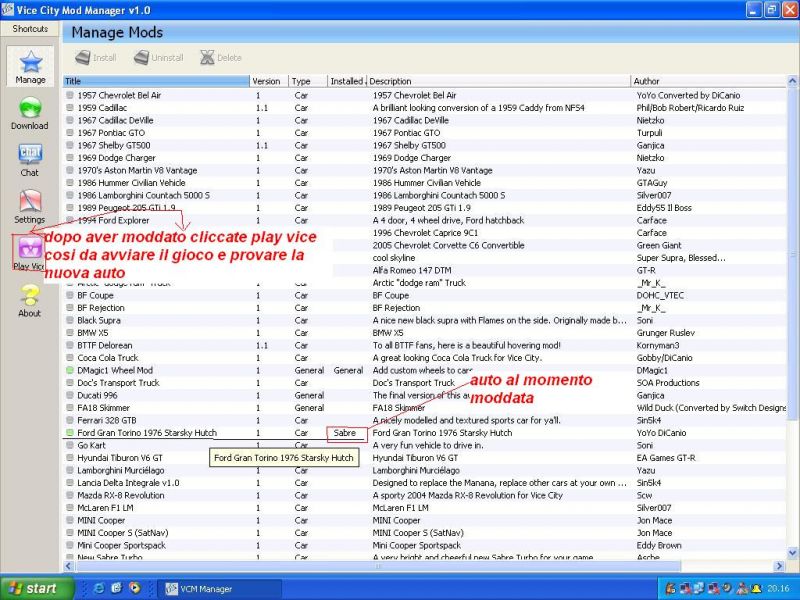Click the vertical scrollbar down arrow
Screen dimensions: 800x600
(x=792, y=553)
